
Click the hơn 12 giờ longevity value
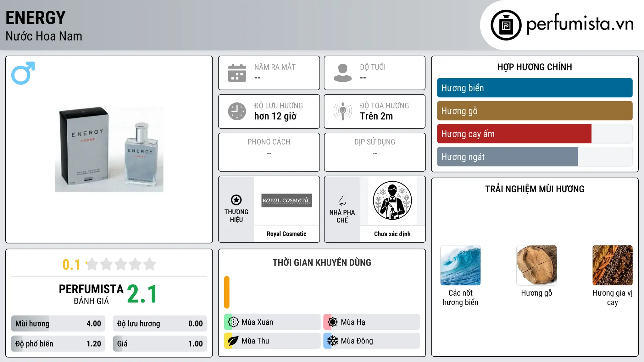pos(275,116)
